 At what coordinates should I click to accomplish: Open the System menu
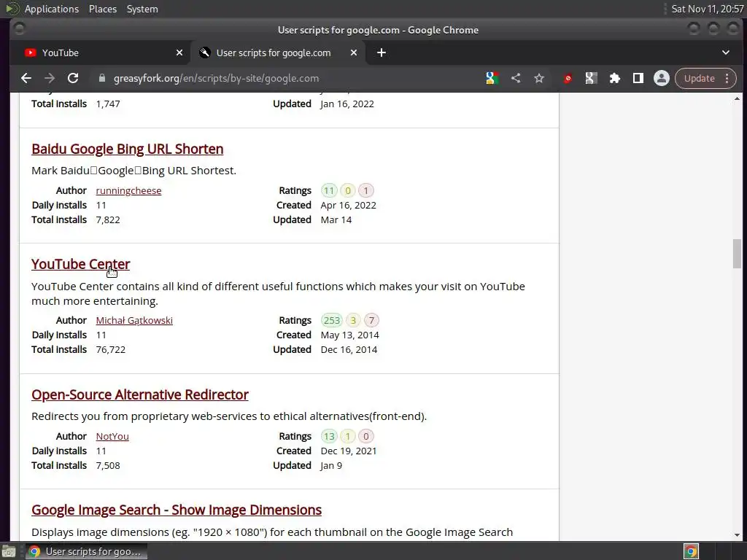click(x=142, y=9)
